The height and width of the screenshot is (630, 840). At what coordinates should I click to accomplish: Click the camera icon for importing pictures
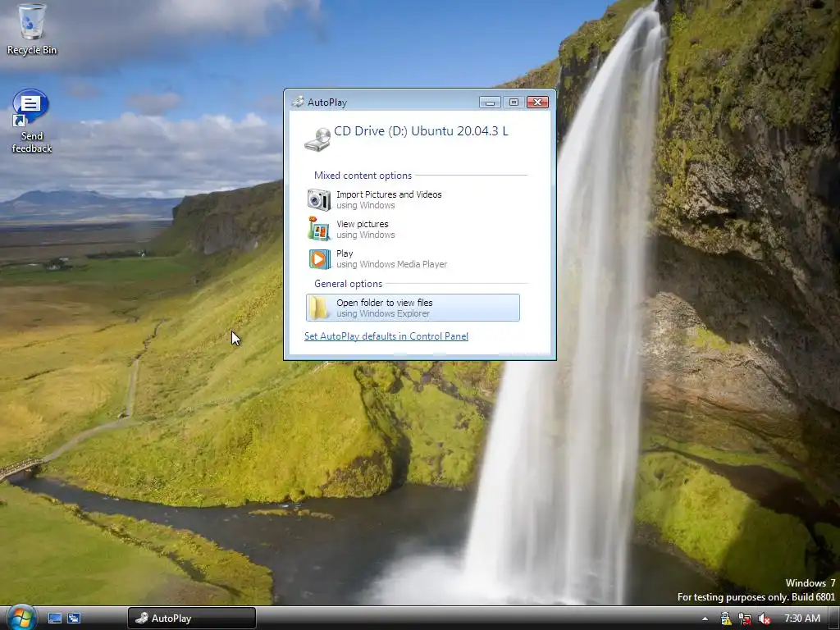click(x=319, y=200)
